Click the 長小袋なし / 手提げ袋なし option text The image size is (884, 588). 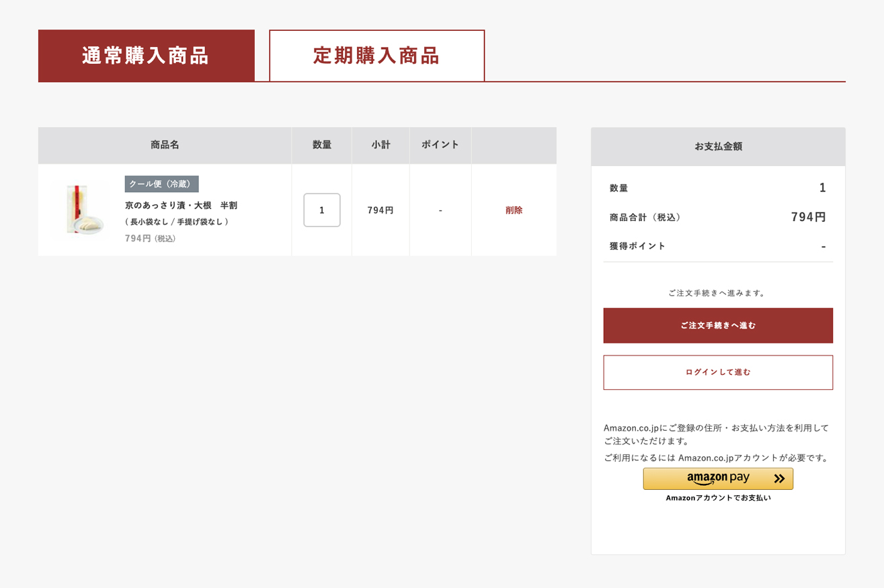(177, 222)
